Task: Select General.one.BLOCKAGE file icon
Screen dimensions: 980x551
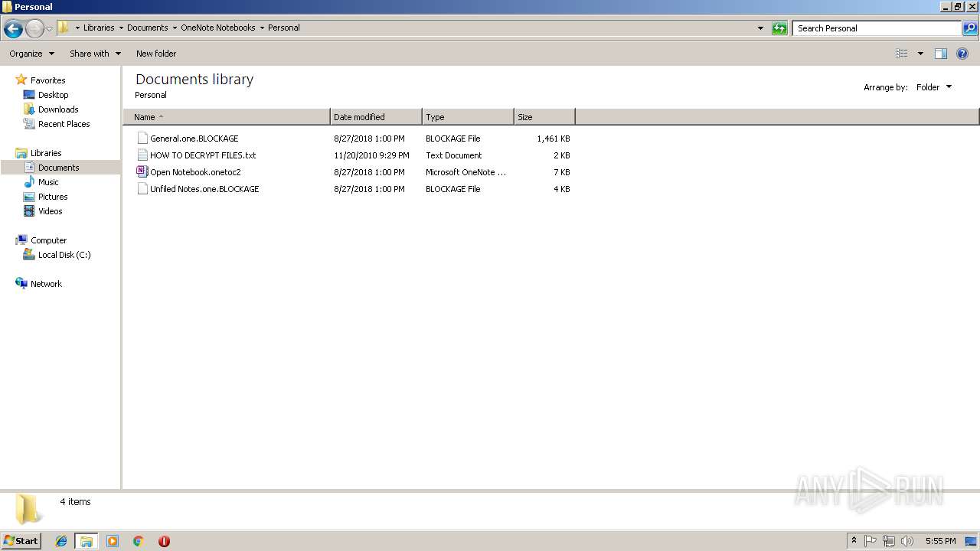Action: (142, 139)
